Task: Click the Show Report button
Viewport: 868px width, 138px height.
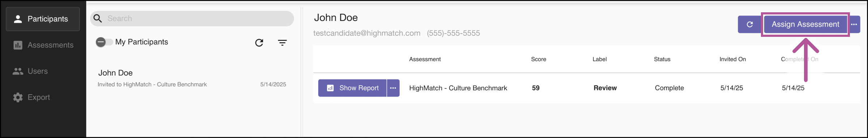Action: pos(352,88)
